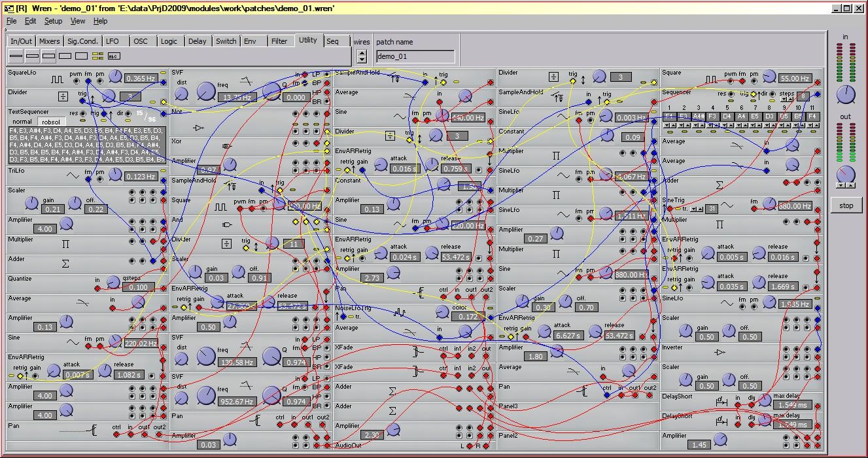
Task: Click wave icon of the 4.067 Hz SineLfo
Action: click(563, 176)
